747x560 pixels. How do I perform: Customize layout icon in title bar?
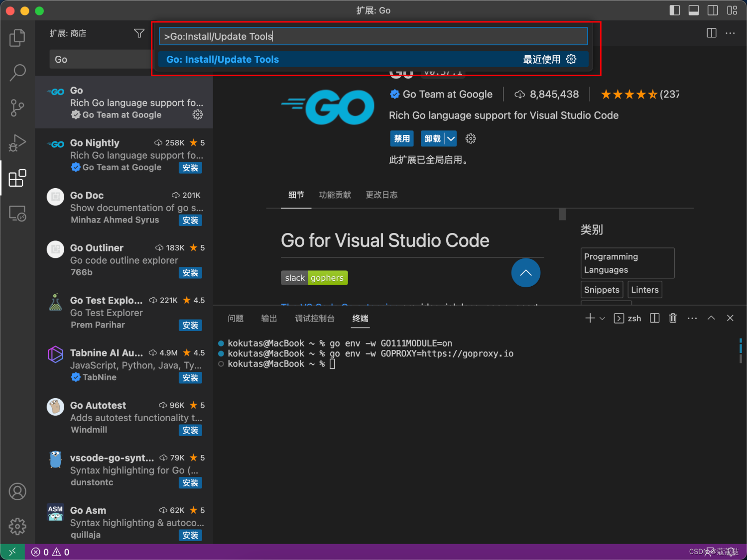click(732, 10)
